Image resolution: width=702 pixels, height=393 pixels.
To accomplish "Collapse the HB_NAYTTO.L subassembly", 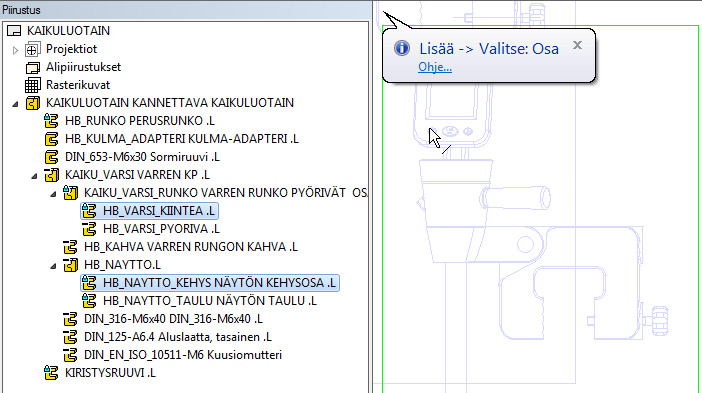I will (x=53, y=266).
